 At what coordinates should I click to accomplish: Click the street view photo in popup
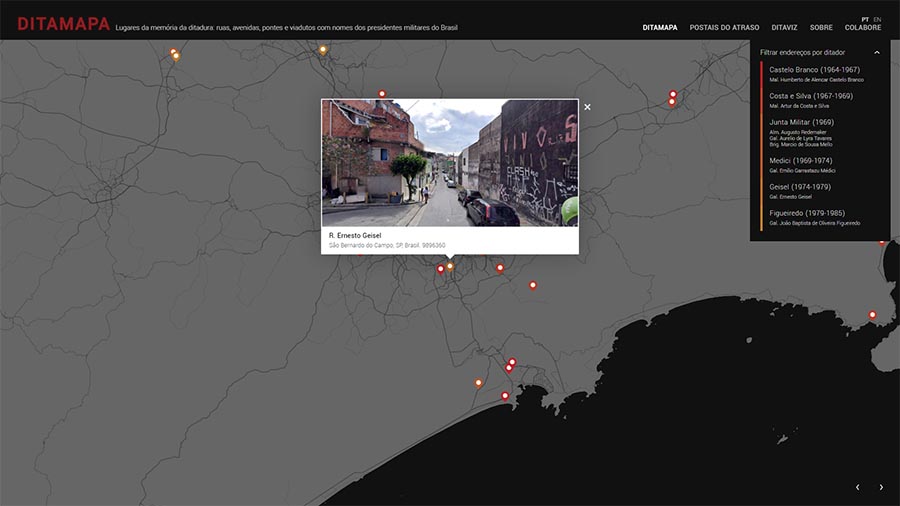449,162
